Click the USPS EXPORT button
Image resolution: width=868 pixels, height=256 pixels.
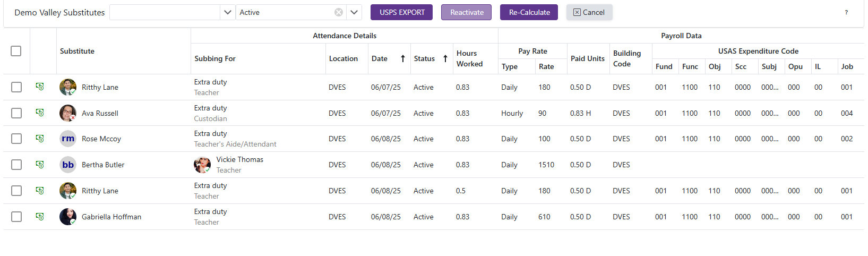point(401,12)
